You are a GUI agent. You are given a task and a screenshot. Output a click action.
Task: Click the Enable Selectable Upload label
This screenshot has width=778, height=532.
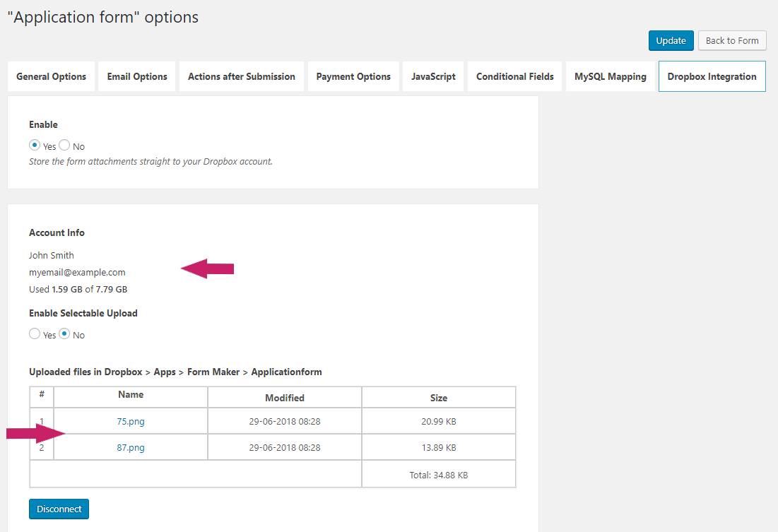[x=83, y=313]
